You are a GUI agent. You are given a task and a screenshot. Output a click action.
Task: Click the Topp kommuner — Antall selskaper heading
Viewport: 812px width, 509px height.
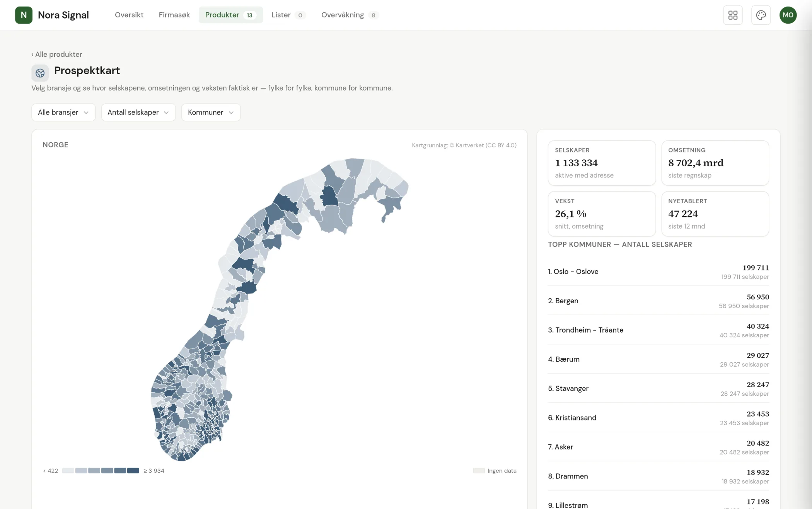(620, 244)
